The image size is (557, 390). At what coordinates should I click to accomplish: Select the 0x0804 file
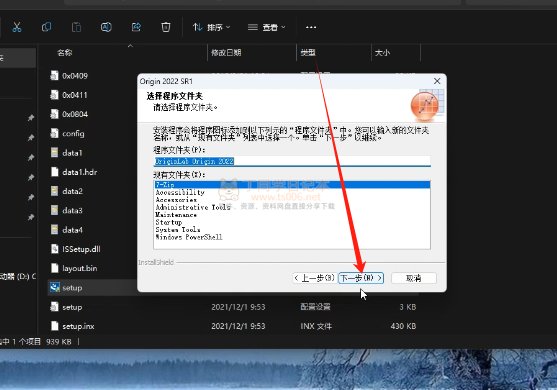pos(75,114)
